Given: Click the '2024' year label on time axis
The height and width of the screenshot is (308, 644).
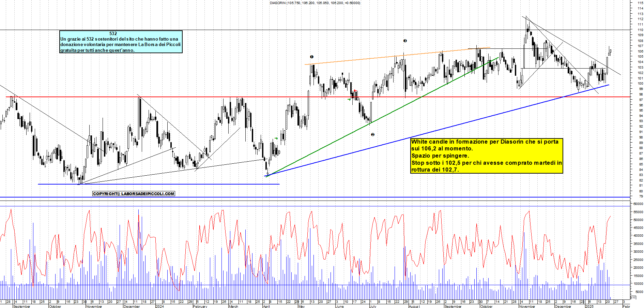Looking at the screenshot, I should [x=159, y=306].
